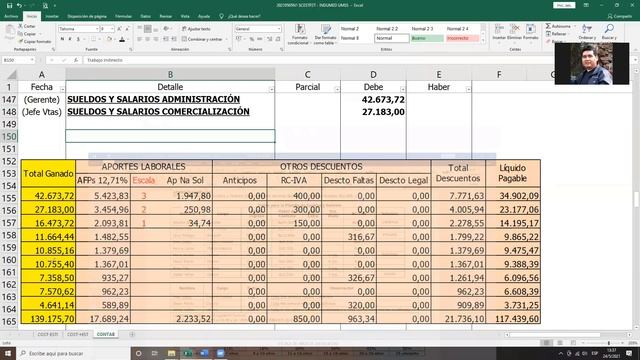640x360 pixels.
Task: Toggle Ajustar texto wrap
Action: 196,29
